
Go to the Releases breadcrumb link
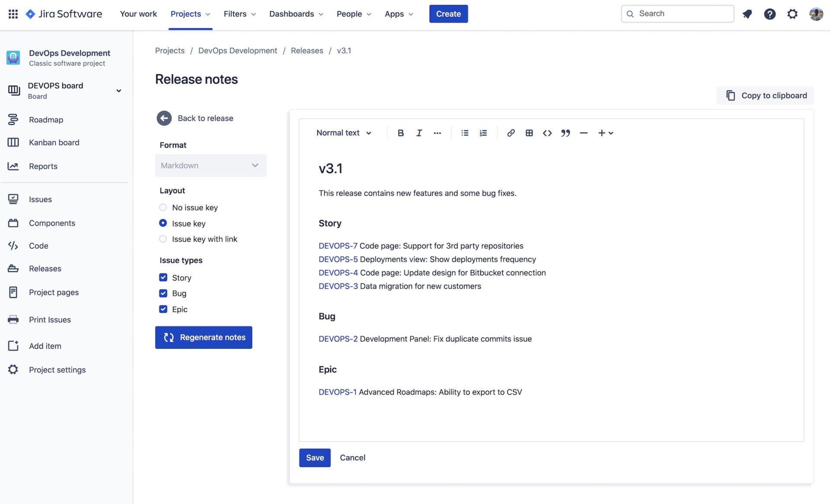(x=307, y=51)
